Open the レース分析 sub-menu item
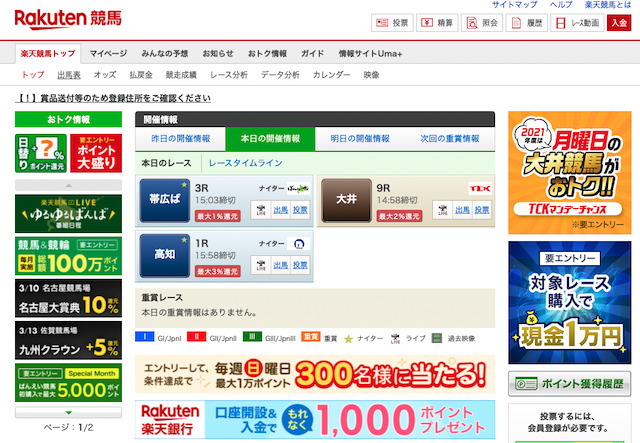The image size is (640, 443). pyautogui.click(x=229, y=75)
